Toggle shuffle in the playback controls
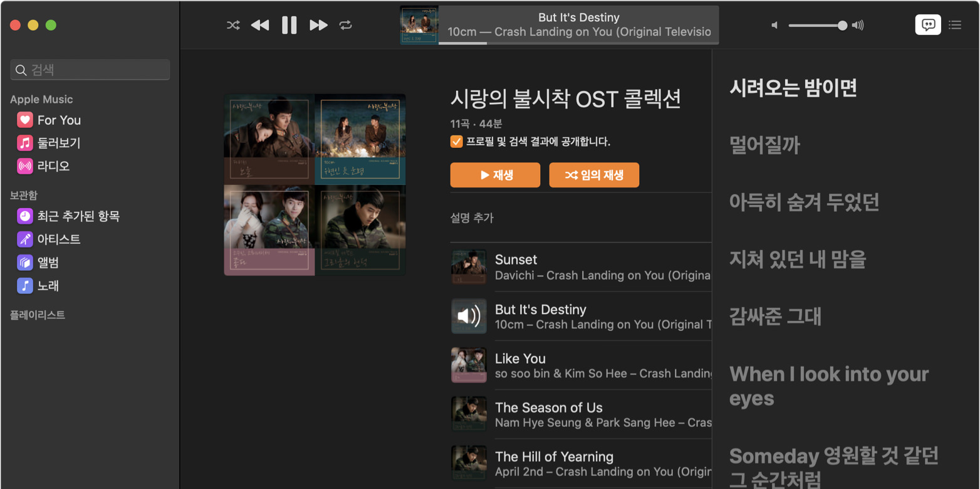The height and width of the screenshot is (489, 980). 233,25
